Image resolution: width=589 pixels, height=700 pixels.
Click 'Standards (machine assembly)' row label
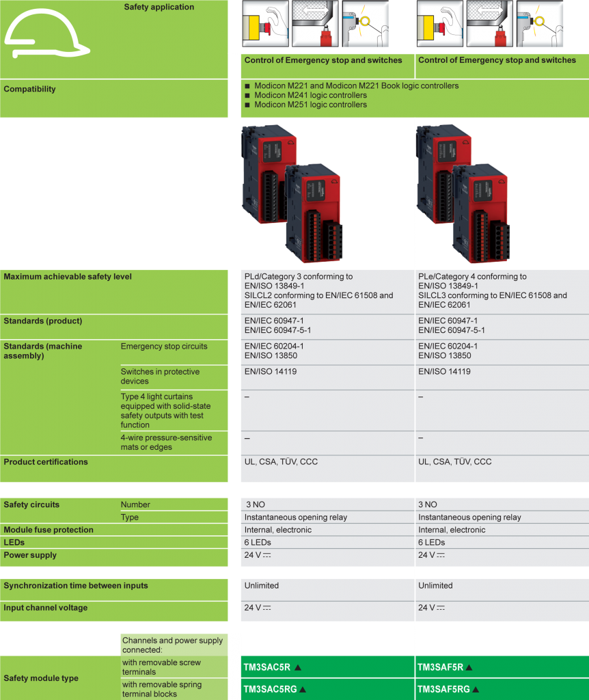pyautogui.click(x=43, y=351)
